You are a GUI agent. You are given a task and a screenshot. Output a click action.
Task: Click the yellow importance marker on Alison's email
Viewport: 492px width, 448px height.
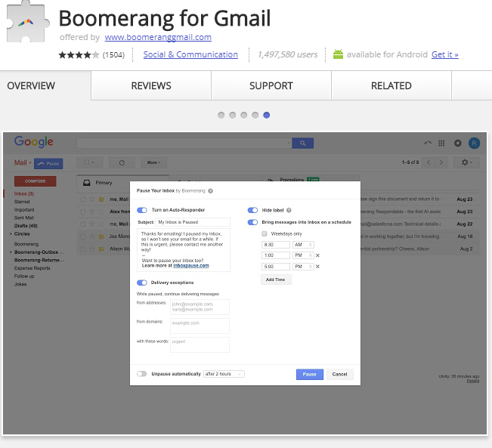(x=101, y=249)
